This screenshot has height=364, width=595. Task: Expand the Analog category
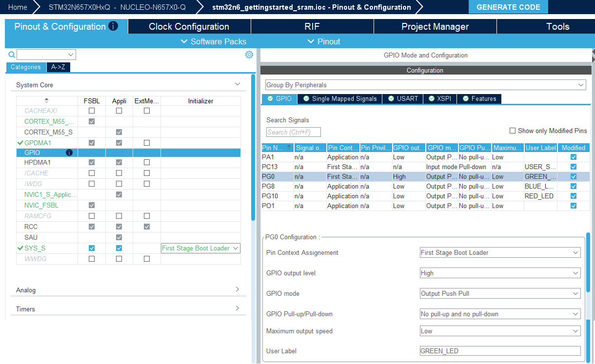pyautogui.click(x=128, y=290)
